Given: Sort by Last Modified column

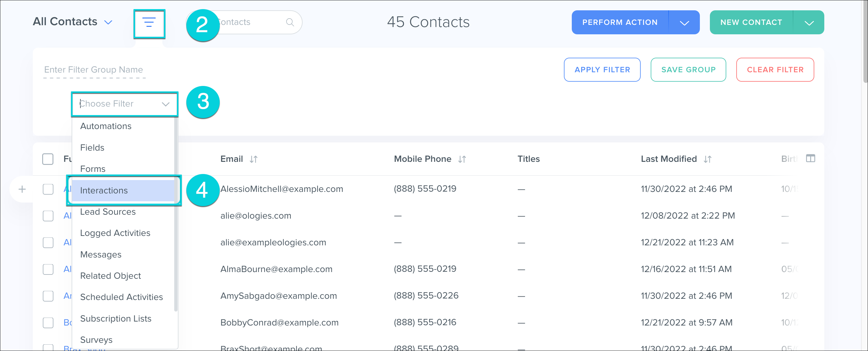Looking at the screenshot, I should [x=707, y=159].
